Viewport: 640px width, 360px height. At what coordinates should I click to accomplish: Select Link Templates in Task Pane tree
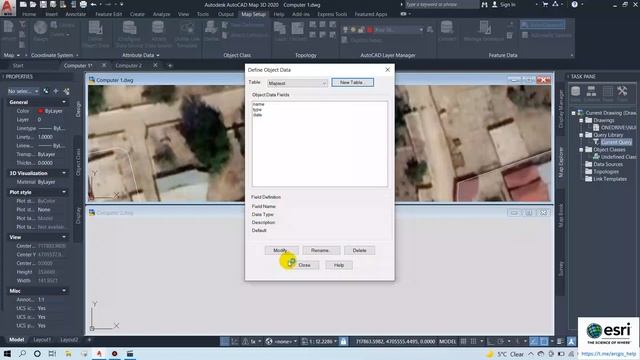(x=610, y=179)
